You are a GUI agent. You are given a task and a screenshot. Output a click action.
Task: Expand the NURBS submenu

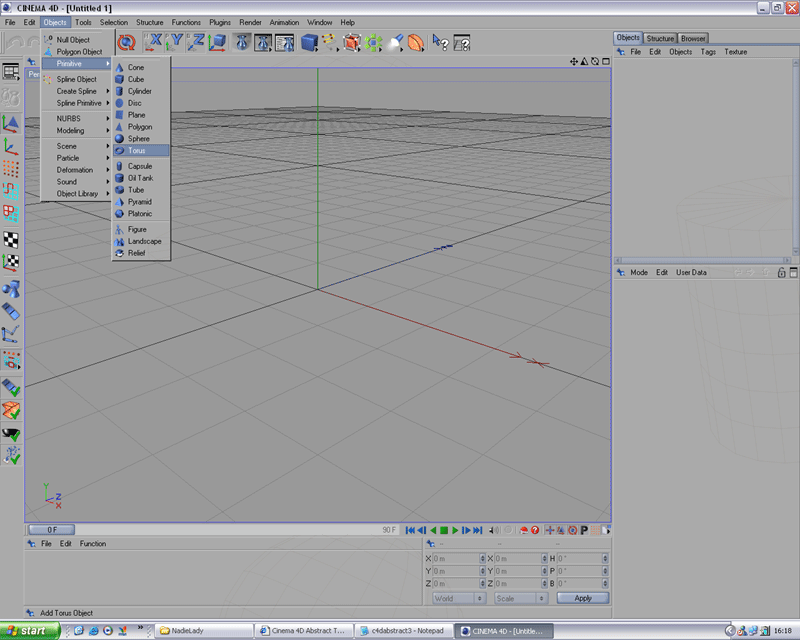click(77, 118)
